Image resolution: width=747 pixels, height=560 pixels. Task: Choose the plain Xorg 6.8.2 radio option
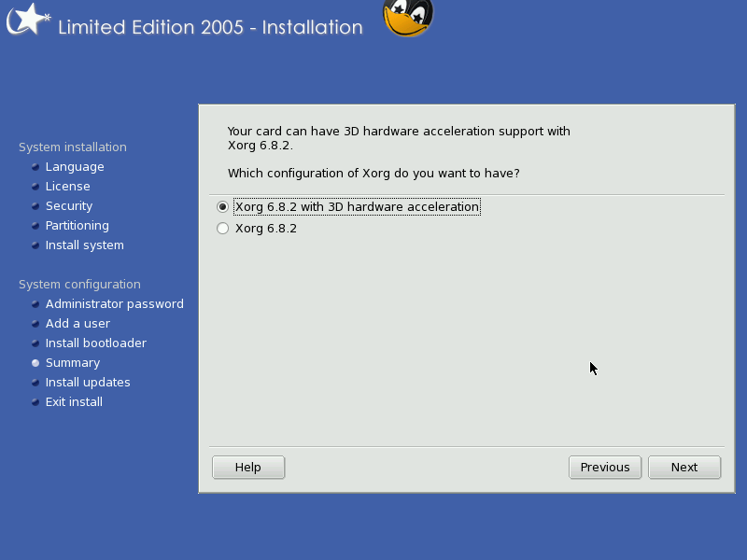[x=222, y=228]
